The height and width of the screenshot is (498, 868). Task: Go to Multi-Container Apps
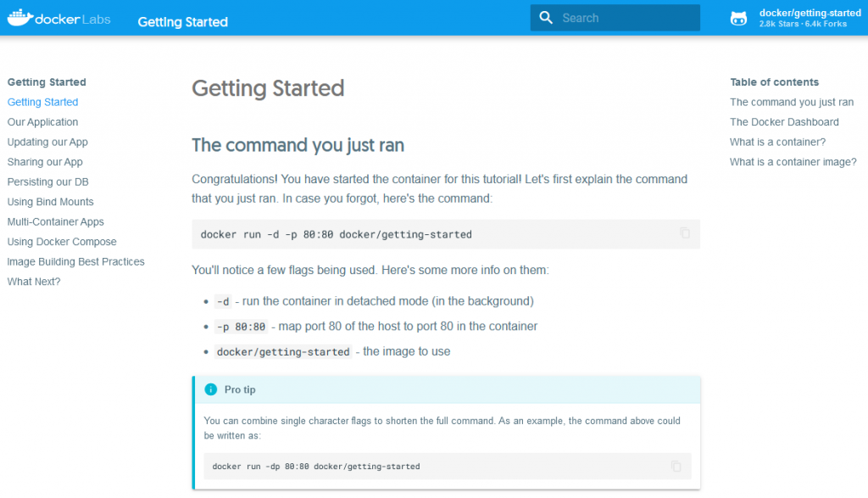tap(55, 221)
